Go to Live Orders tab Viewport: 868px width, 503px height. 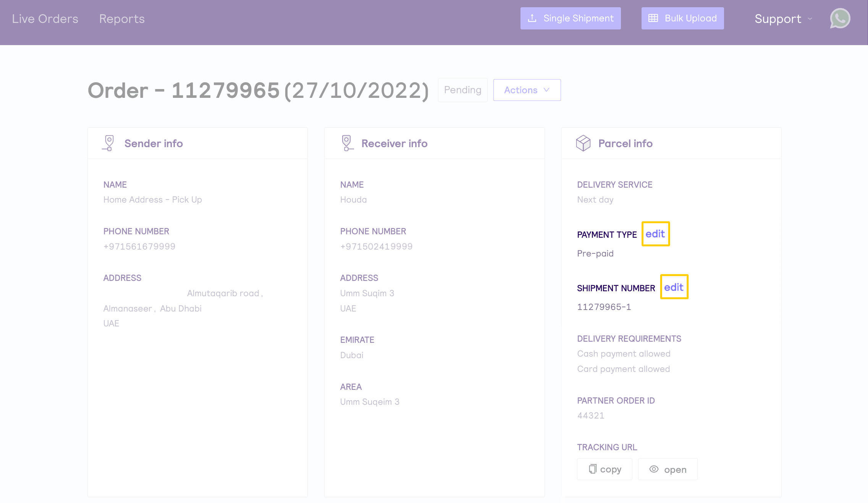point(45,19)
